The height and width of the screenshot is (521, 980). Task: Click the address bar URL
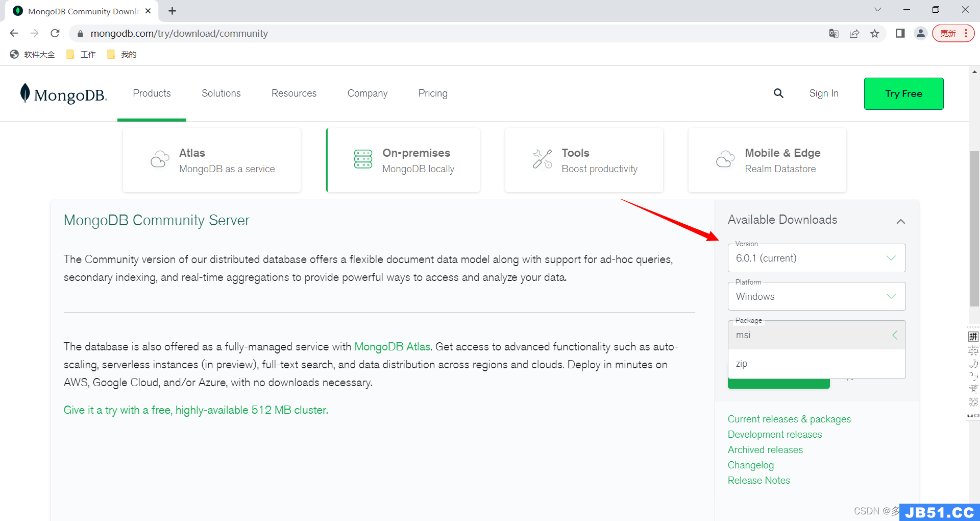click(x=179, y=34)
